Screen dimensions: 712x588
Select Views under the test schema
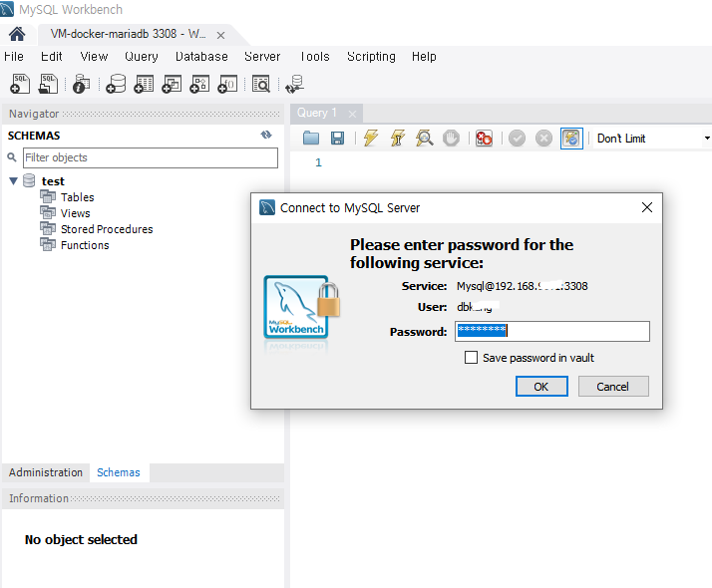click(76, 213)
